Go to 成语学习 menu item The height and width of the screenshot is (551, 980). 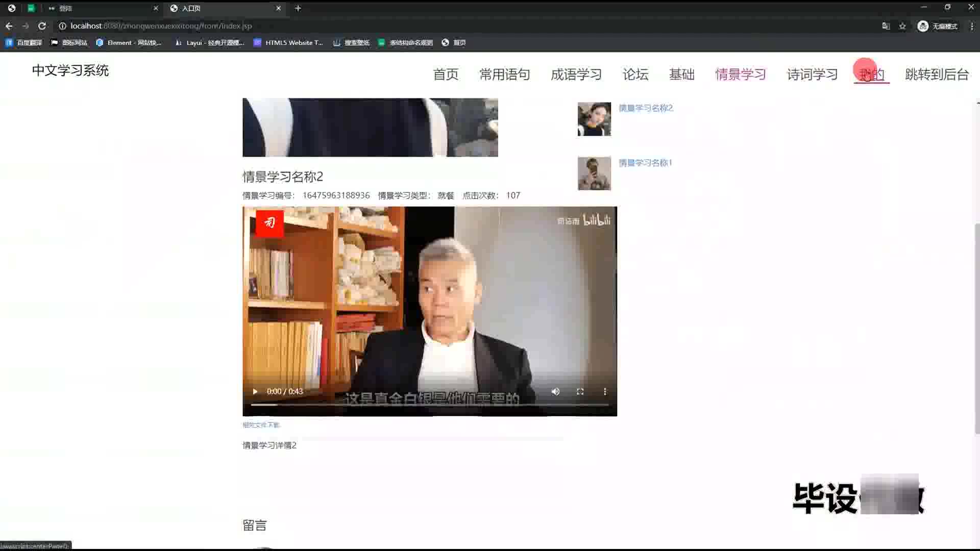point(576,74)
